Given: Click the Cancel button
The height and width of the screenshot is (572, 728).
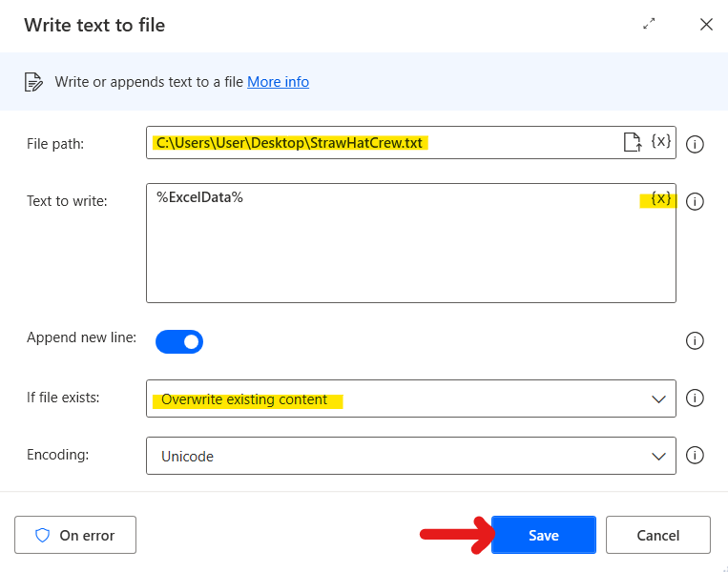Looking at the screenshot, I should click(x=657, y=535).
